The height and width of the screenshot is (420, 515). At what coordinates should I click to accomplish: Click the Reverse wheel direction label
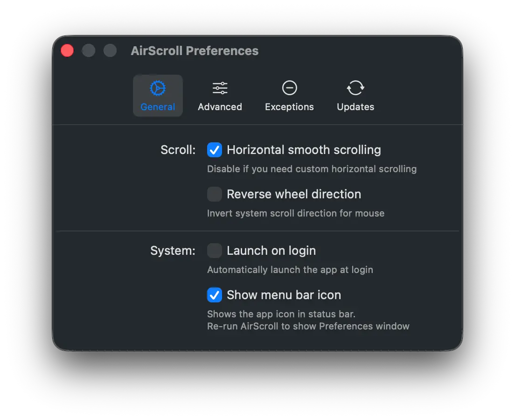(293, 194)
